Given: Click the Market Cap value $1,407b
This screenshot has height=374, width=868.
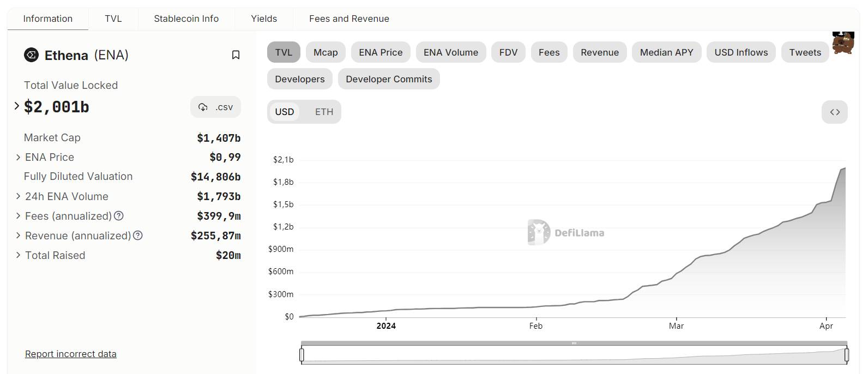Looking at the screenshot, I should (x=219, y=138).
